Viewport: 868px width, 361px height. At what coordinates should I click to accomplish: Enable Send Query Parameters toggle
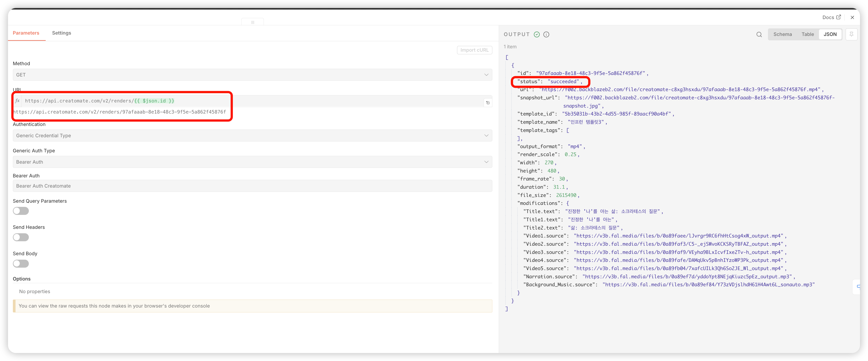pyautogui.click(x=21, y=211)
